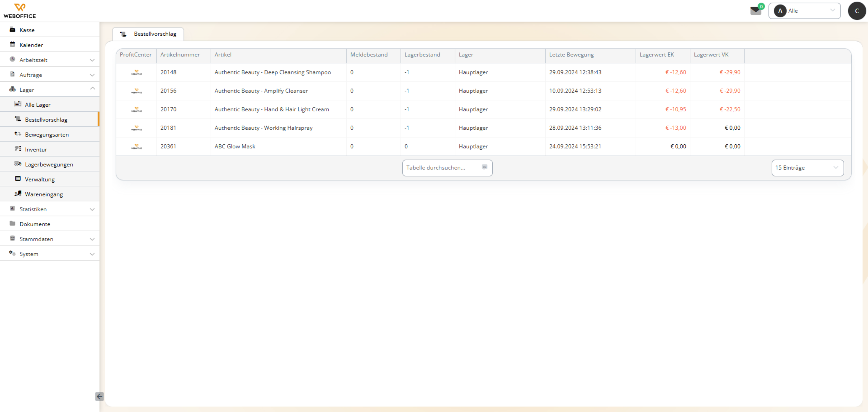Screen dimensions: 868x412
Task: Expand the Arbeitszeit chevron
Action: coord(92,60)
